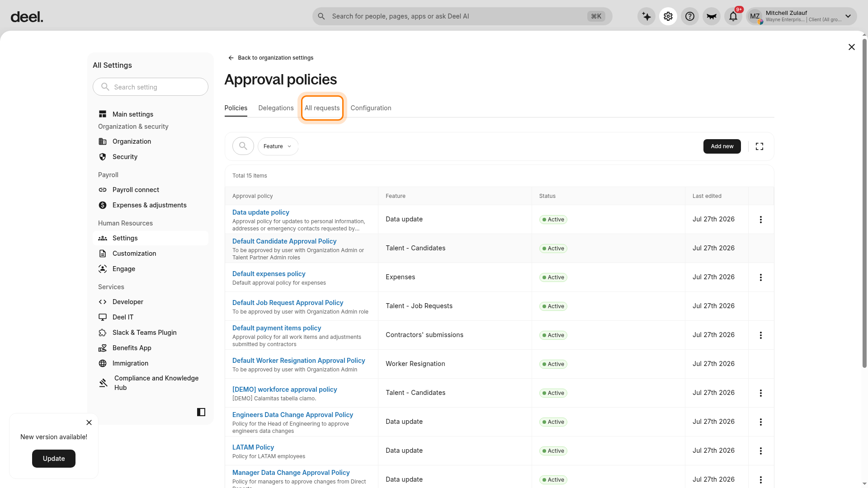Open Data update policy link
This screenshot has height=488, width=868.
tap(261, 212)
